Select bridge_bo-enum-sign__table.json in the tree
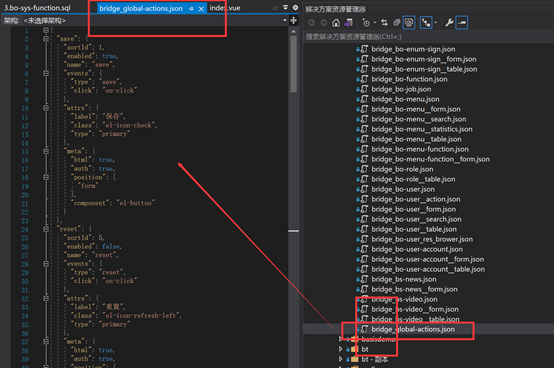 pos(424,69)
